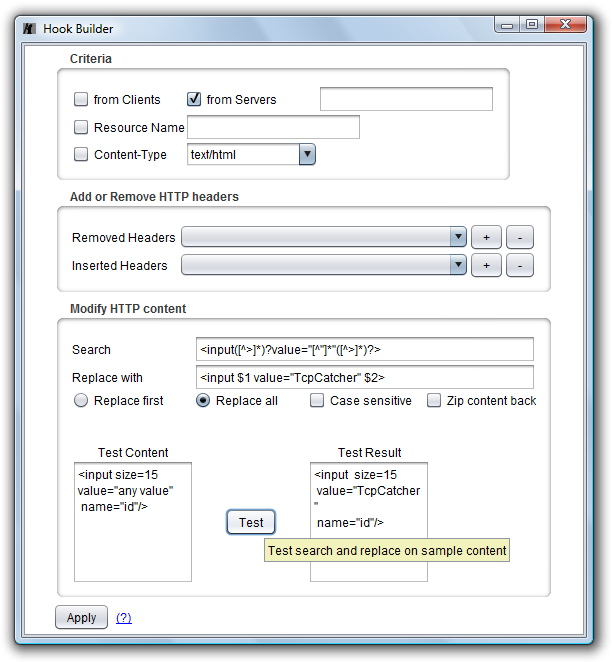The width and height of the screenshot is (614, 662).
Task: Focus the empty field beside from Servers
Action: pyautogui.click(x=406, y=99)
